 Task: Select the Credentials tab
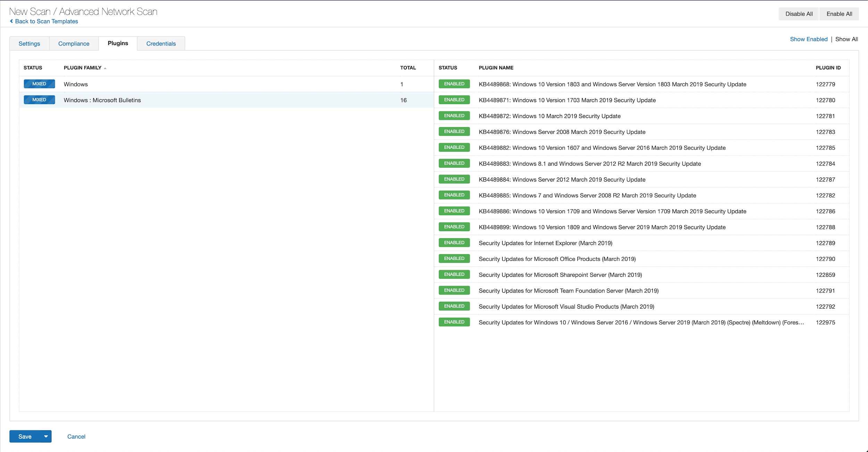[x=161, y=43]
